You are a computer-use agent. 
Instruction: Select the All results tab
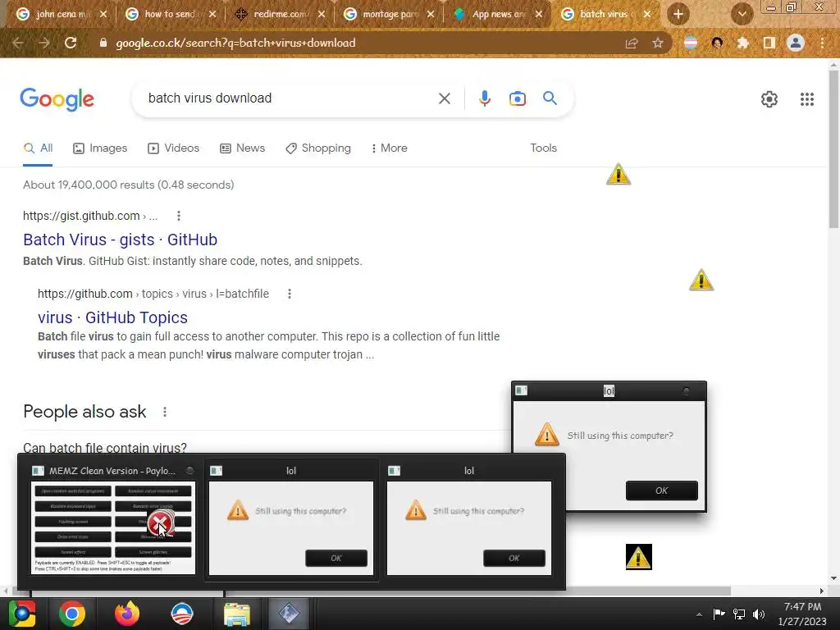point(38,148)
